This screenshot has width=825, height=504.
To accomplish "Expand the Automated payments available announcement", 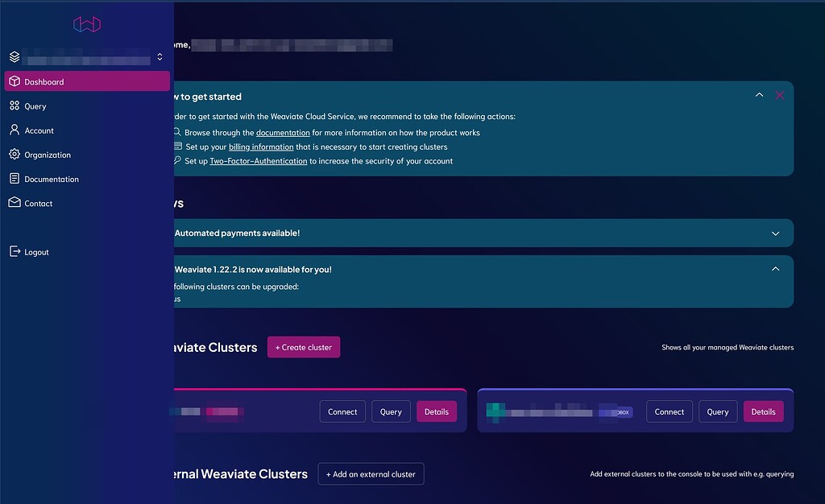I will point(775,232).
